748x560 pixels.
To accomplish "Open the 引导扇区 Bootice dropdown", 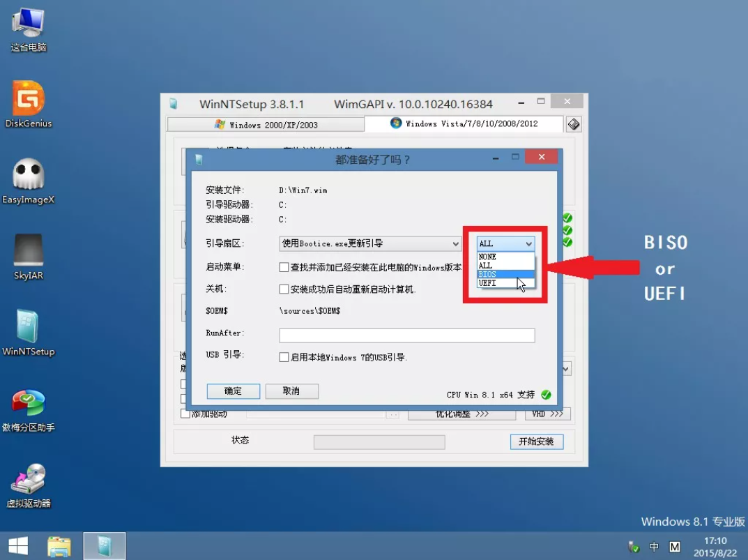I will click(370, 243).
